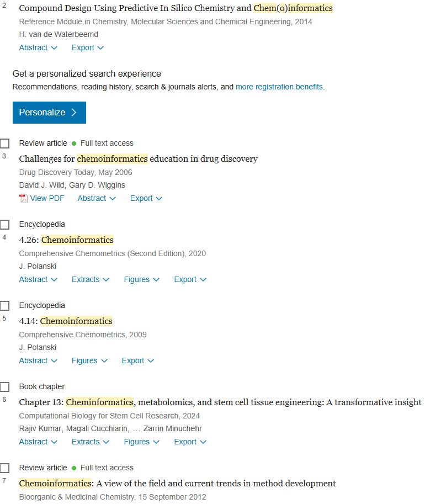
Task: Open the more registration benefits link
Action: (279, 87)
